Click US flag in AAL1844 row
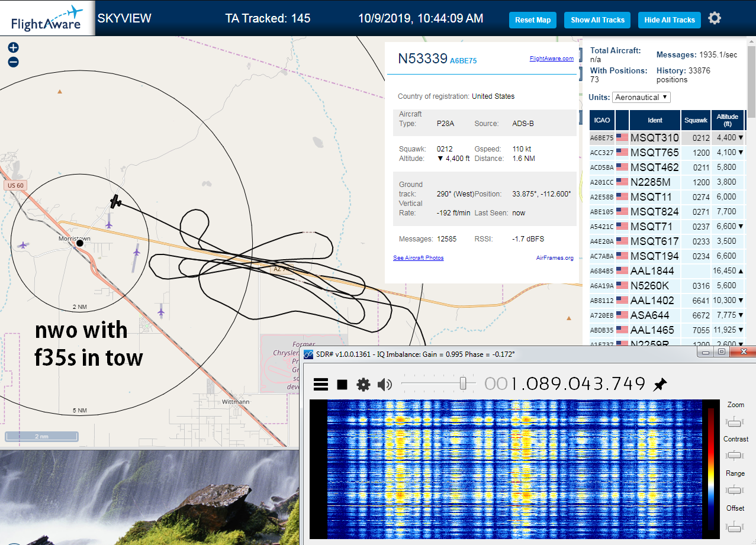The height and width of the screenshot is (545, 756). 622,271
